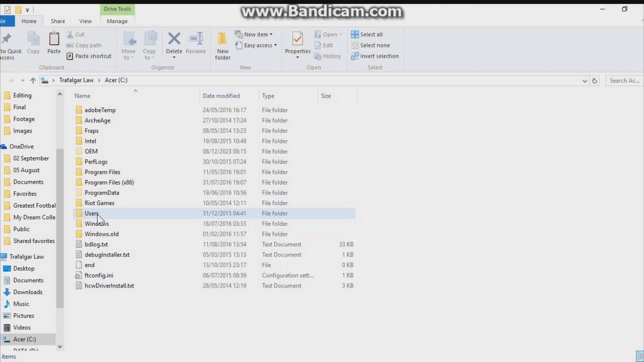Click Edit in the Open group
The height and width of the screenshot is (362, 644).
[324, 45]
